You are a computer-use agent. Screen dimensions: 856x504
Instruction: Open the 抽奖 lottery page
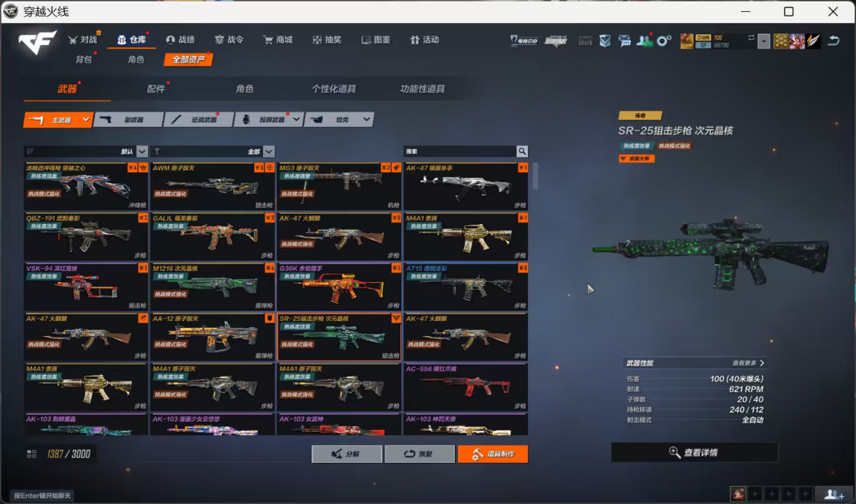(327, 40)
